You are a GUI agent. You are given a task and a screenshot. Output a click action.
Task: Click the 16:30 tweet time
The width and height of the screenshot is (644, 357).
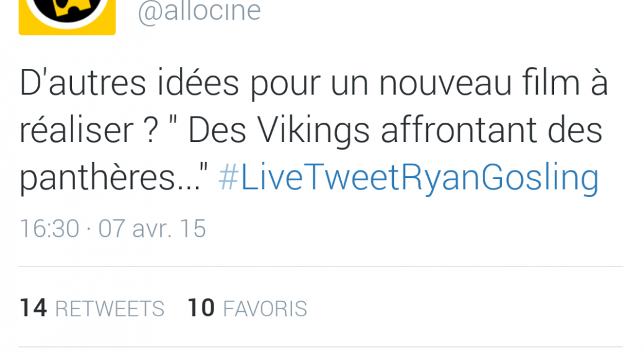click(49, 229)
